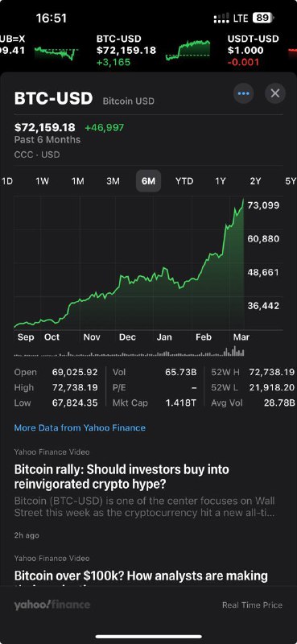Open More Data from Yahoo Finance link
Viewport: 297px width, 644px height.
pyautogui.click(x=80, y=427)
